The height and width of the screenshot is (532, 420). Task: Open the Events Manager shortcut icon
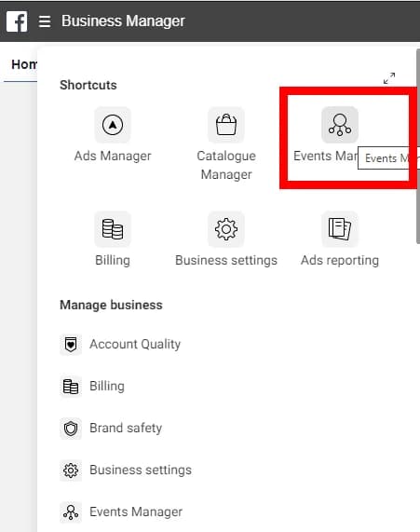click(x=340, y=125)
